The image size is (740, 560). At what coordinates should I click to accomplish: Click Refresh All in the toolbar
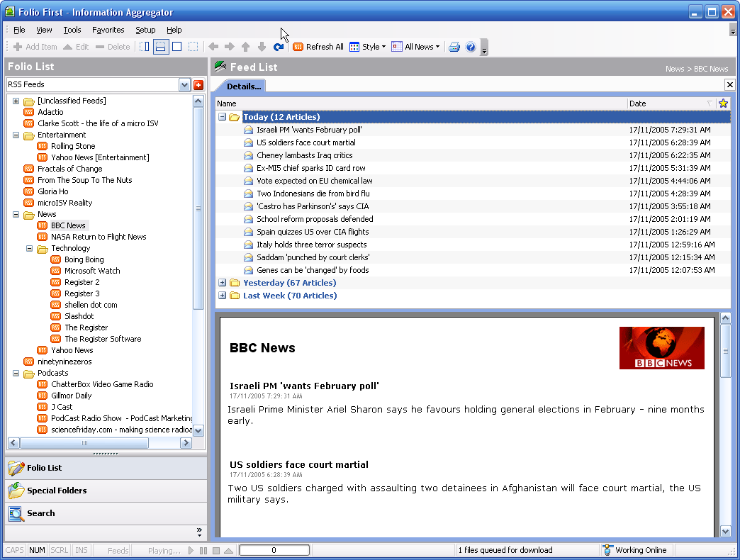point(318,47)
